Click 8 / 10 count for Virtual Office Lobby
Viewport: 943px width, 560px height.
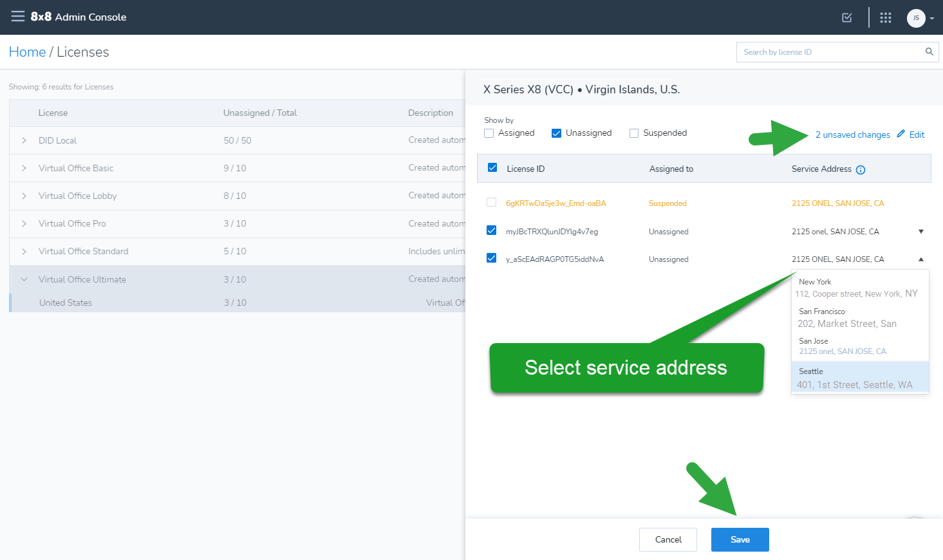point(235,196)
